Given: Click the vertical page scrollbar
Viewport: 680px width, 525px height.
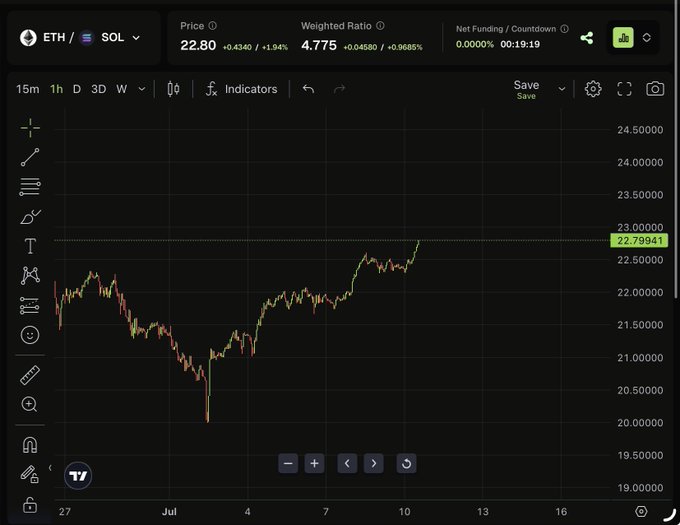Looking at the screenshot, I should pyautogui.click(x=677, y=149).
